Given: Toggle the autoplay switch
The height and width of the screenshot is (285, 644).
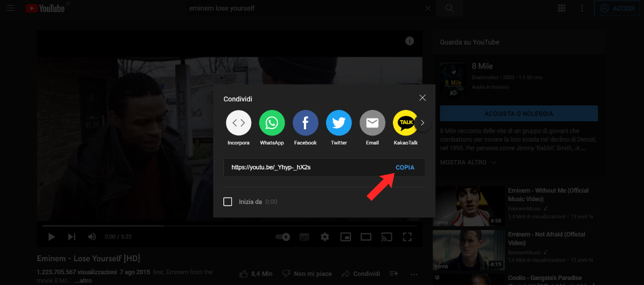Looking at the screenshot, I should click(x=282, y=236).
